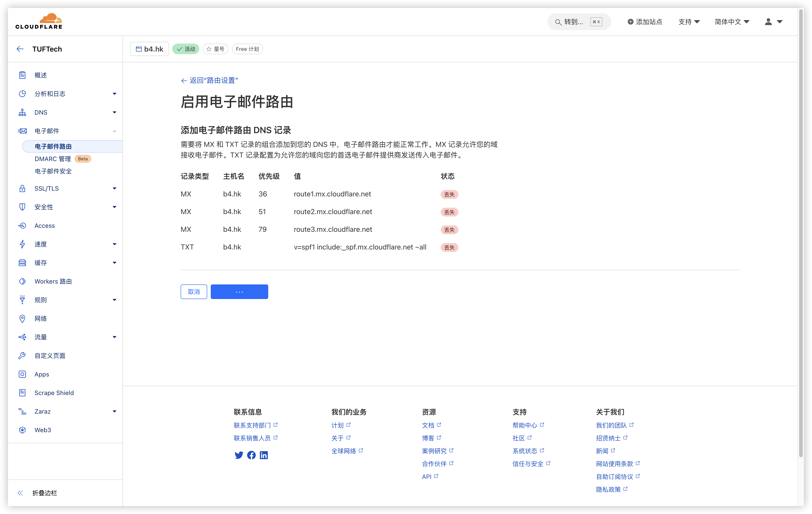Collapse the sidebar via 折叠边栏
812x514 pixels.
(x=45, y=493)
